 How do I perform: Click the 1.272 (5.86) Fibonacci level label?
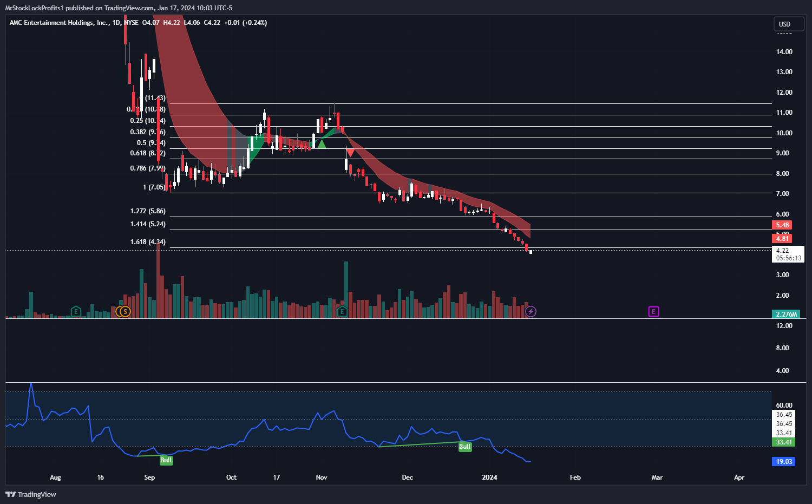tap(148, 211)
